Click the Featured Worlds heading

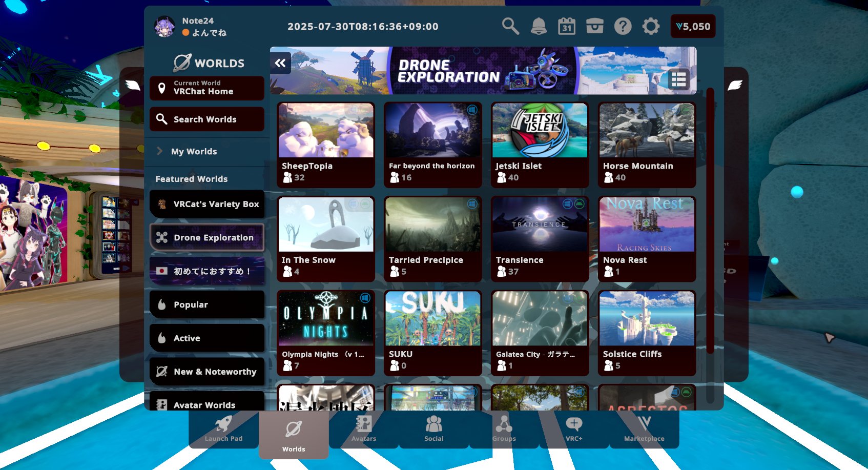click(192, 179)
